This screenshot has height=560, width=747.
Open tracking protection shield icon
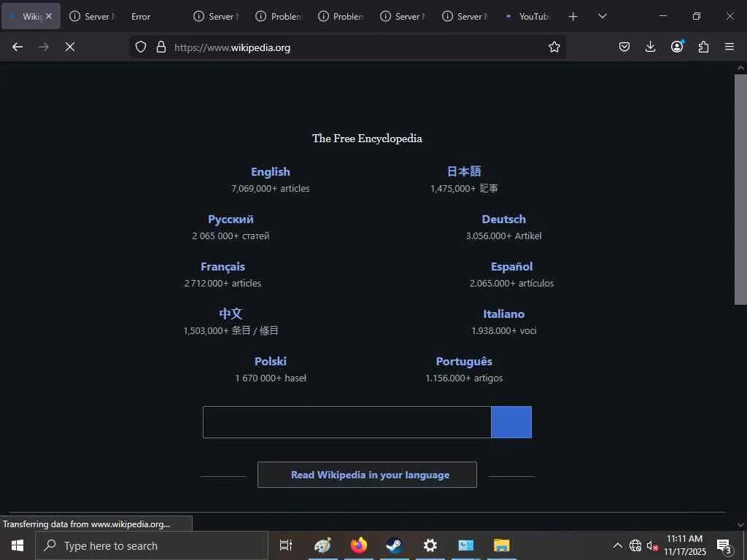141,47
